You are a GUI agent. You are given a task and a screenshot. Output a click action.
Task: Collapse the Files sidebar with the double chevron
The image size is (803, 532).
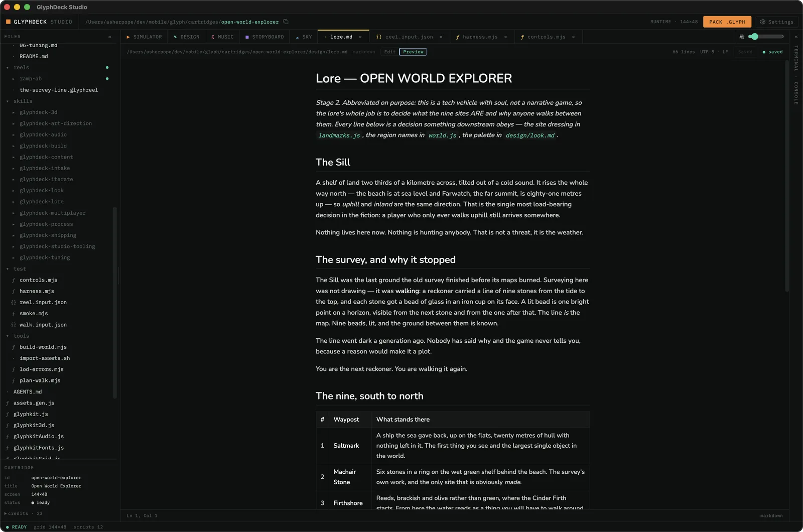click(109, 37)
